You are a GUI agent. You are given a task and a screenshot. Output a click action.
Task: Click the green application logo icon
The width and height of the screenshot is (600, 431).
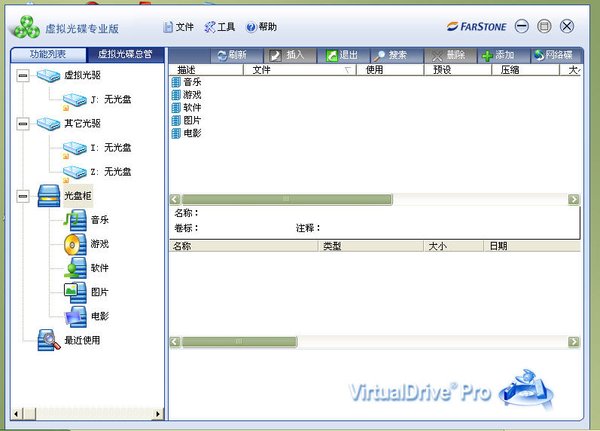[x=26, y=27]
